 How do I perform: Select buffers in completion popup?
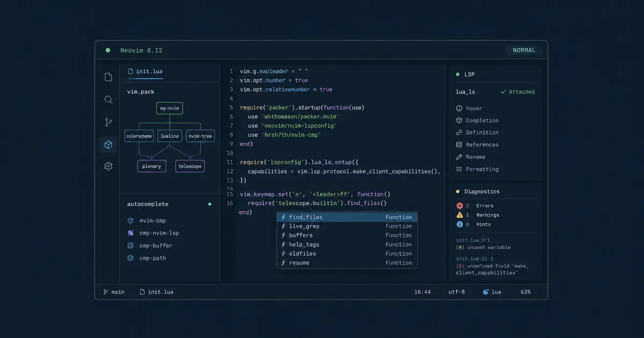(347, 236)
